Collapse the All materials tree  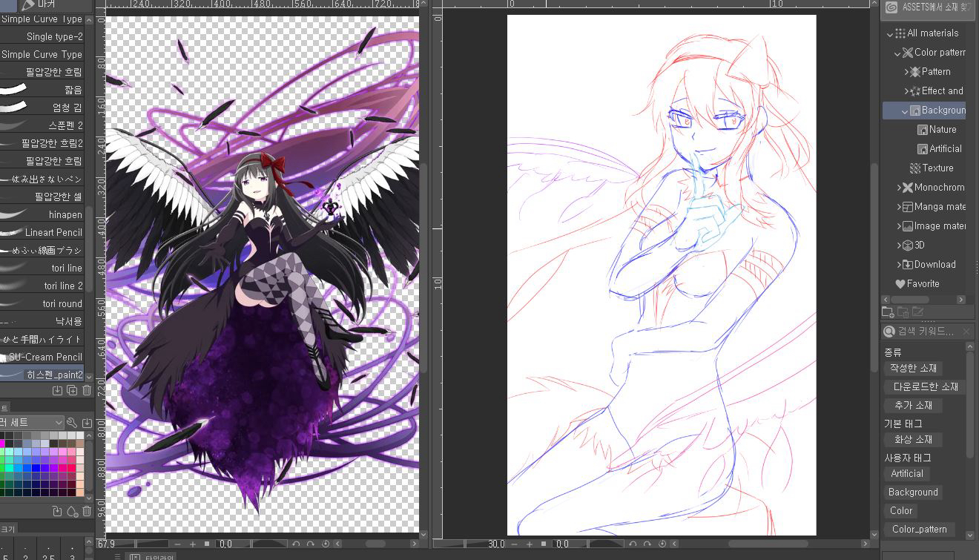pos(890,33)
